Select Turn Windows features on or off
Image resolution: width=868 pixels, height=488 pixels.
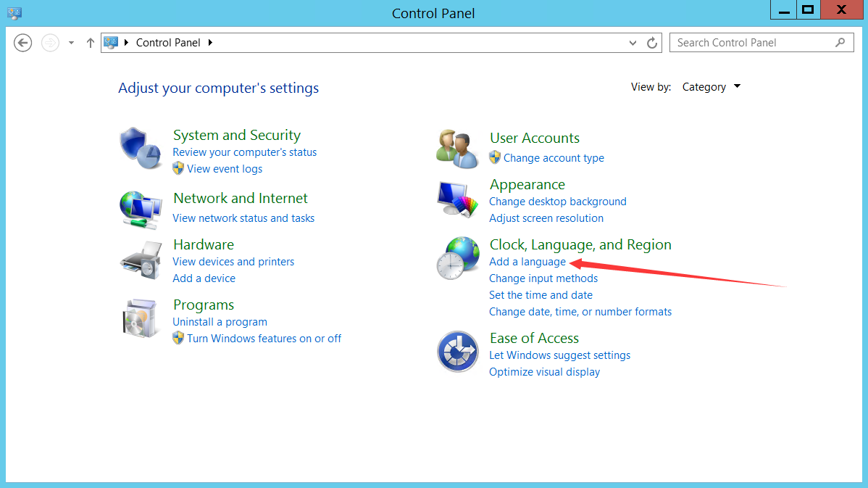tap(264, 338)
